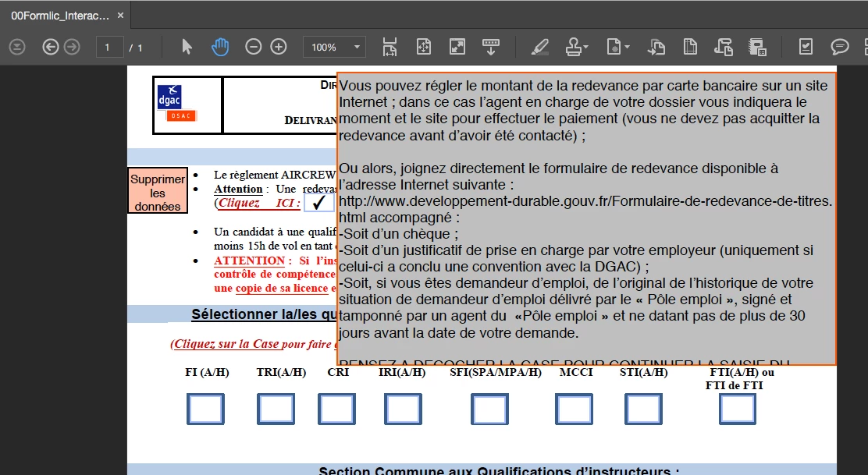Open the page navigation menu icon
Image resolution: width=868 pixels, height=475 pixels.
coord(17,47)
